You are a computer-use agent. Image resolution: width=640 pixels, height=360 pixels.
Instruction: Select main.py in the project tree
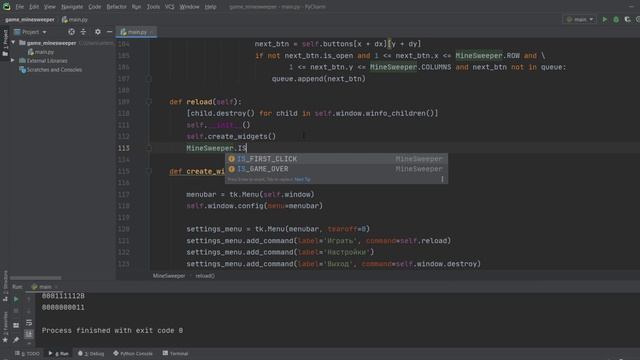point(41,52)
